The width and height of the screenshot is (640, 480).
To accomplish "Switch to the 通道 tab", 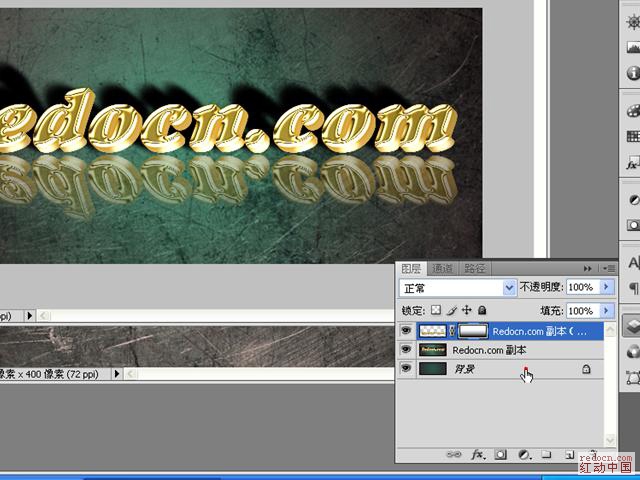I will click(x=442, y=268).
